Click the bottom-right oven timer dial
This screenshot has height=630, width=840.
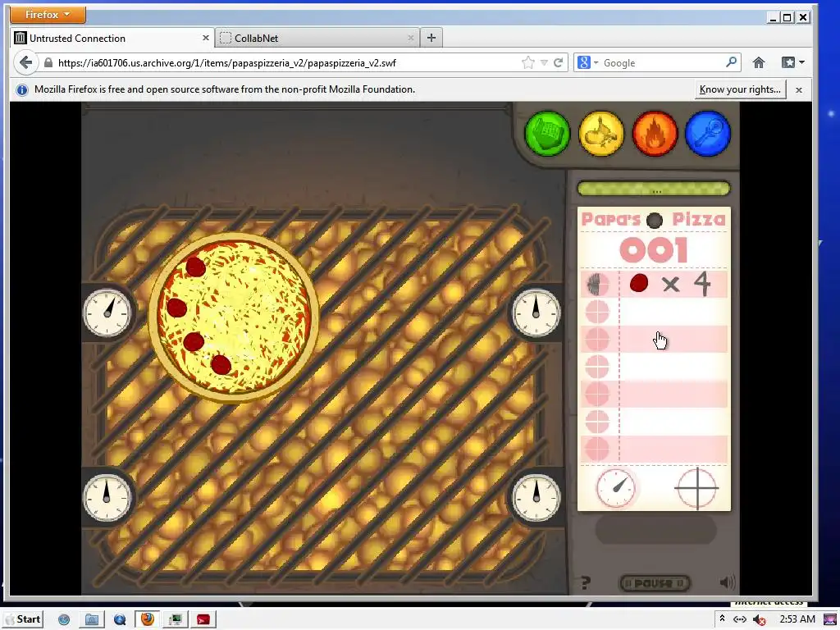536,498
